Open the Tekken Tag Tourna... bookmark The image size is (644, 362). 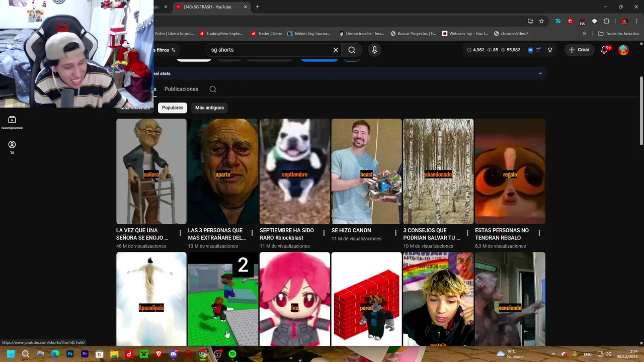pyautogui.click(x=308, y=34)
